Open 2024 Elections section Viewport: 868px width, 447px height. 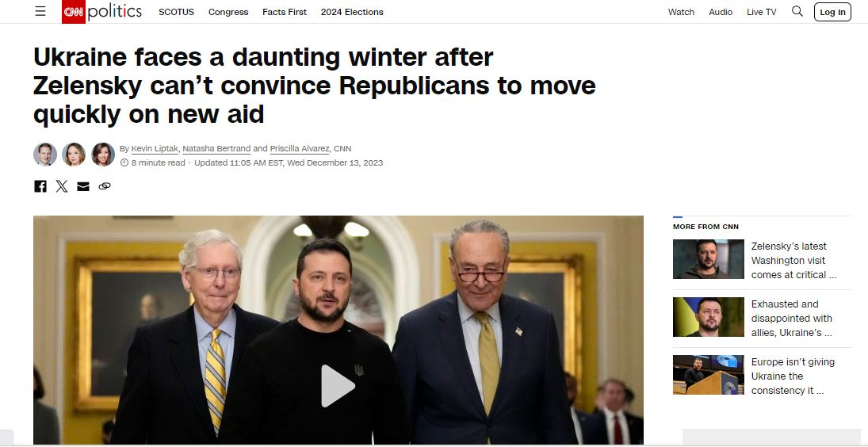pos(352,12)
